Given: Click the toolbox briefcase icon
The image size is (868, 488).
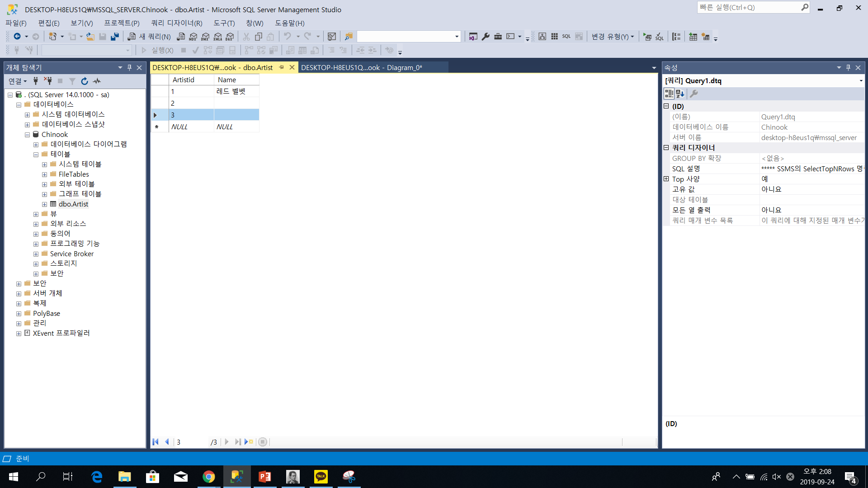Looking at the screenshot, I should click(498, 37).
